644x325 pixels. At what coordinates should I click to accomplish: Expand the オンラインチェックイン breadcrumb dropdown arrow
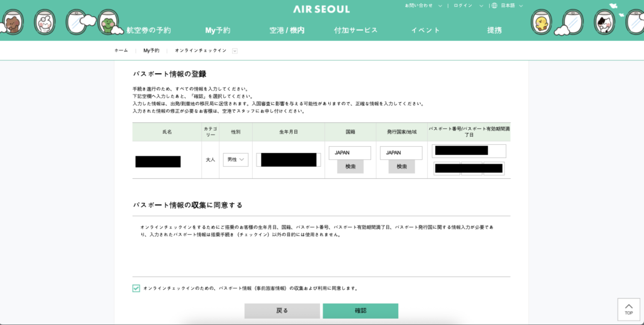coord(235,51)
